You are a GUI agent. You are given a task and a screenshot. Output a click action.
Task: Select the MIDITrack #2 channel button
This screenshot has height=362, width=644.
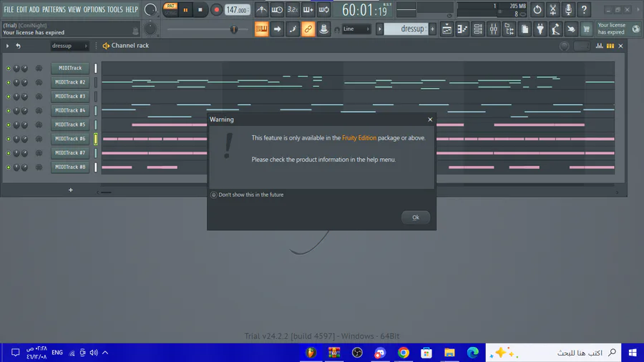tap(70, 82)
